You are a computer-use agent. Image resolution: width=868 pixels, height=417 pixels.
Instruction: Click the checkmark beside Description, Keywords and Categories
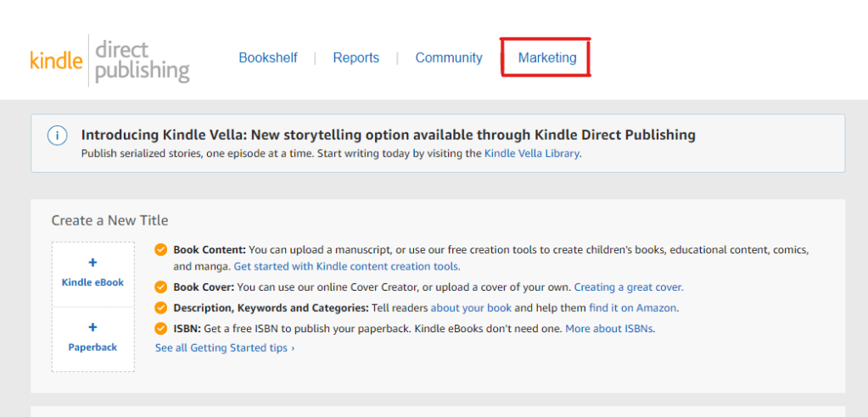(161, 308)
